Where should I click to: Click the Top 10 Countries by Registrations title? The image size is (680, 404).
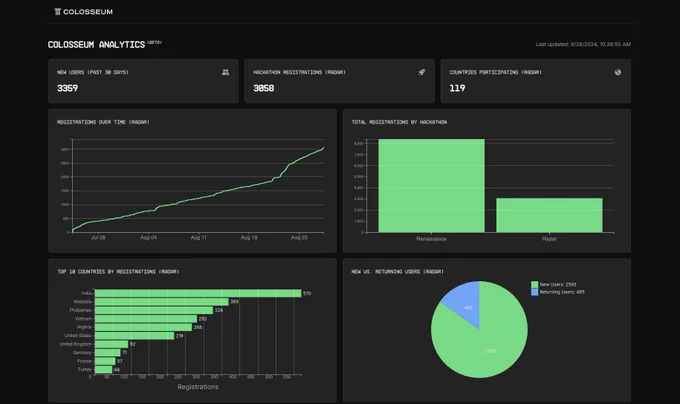tap(118, 272)
